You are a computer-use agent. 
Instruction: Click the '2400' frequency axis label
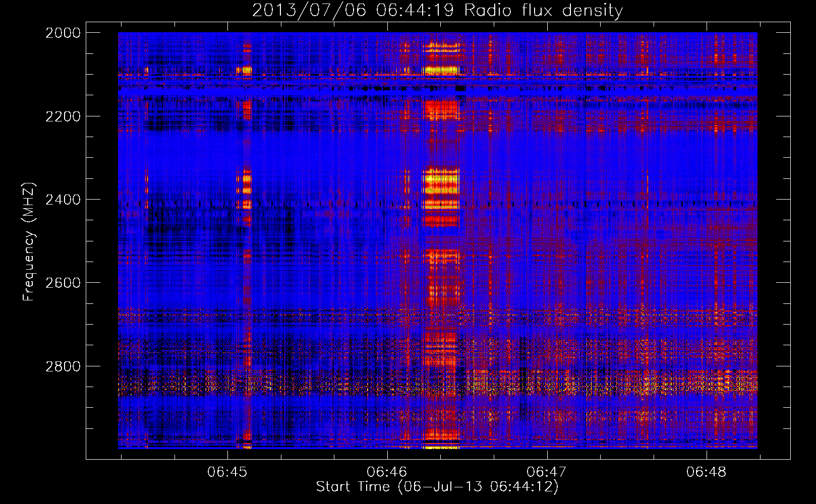pyautogui.click(x=63, y=200)
